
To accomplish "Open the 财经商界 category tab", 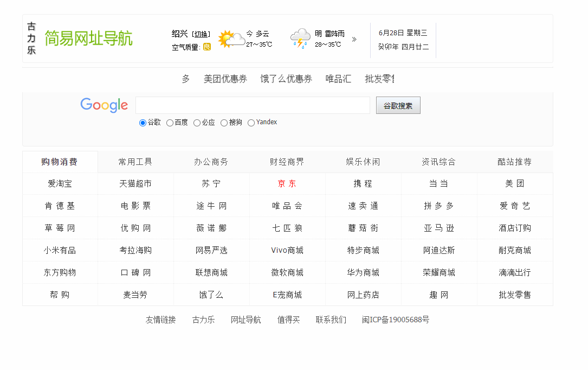I will [287, 162].
